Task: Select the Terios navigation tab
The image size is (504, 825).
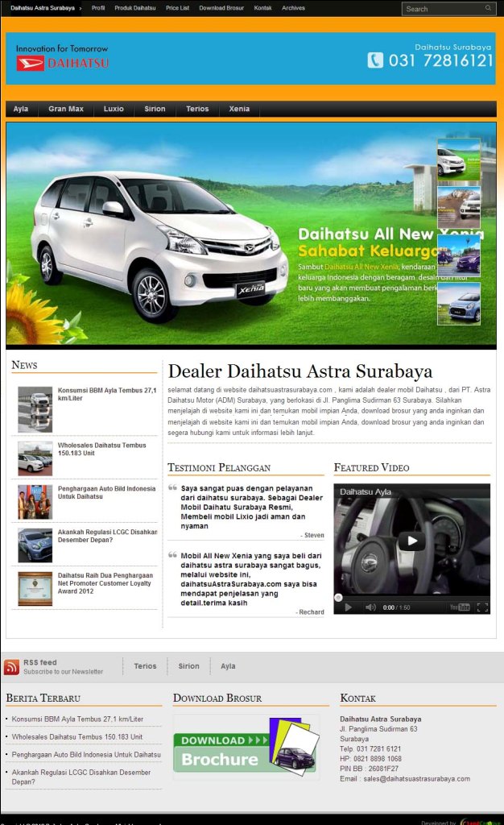Action: 197,109
